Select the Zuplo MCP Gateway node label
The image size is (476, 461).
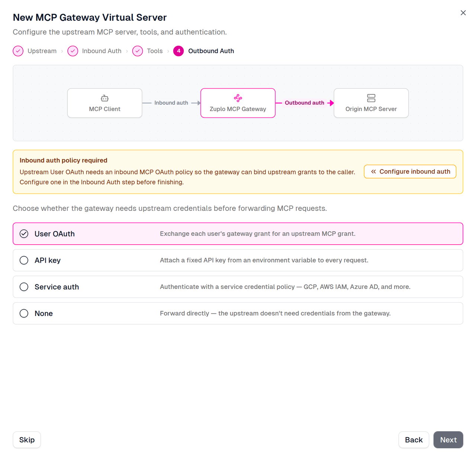pos(238,109)
